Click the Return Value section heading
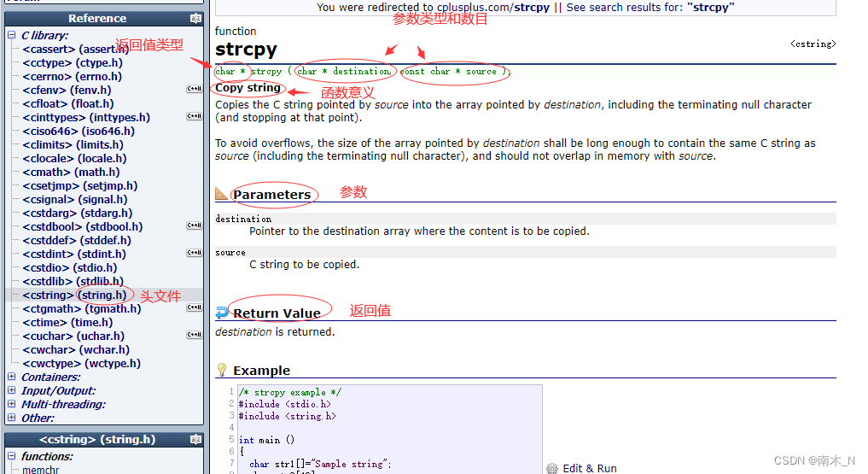This screenshot has width=868, height=474. coord(277,313)
